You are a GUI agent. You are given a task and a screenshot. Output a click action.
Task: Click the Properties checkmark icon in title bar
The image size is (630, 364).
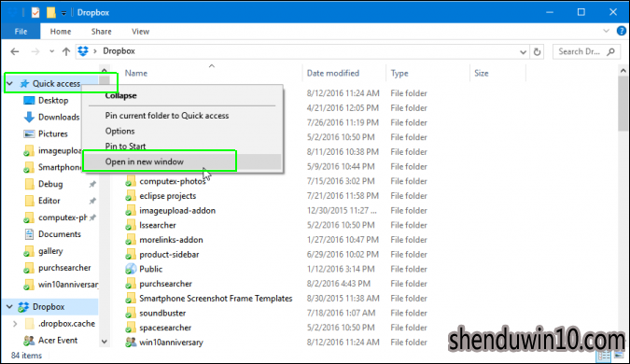(x=35, y=12)
